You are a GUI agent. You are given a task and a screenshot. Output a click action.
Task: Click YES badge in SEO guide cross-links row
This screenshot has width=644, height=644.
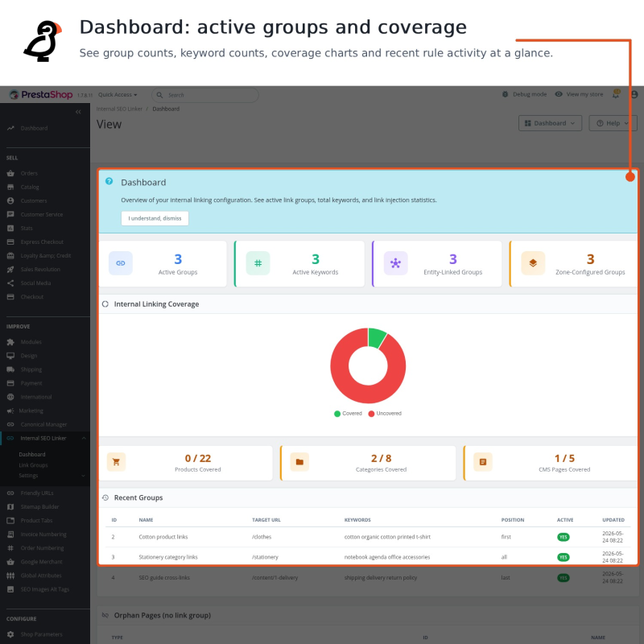coord(563,578)
